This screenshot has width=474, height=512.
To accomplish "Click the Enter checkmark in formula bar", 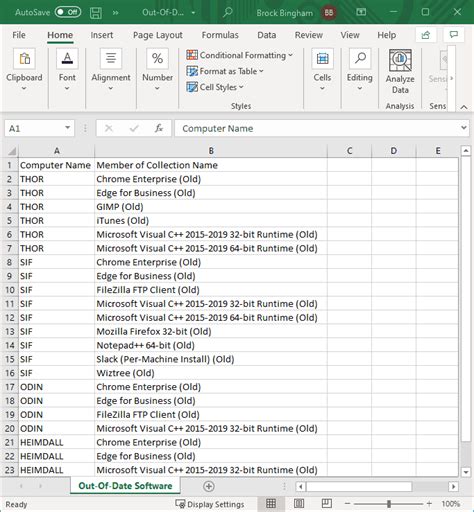I will (134, 128).
